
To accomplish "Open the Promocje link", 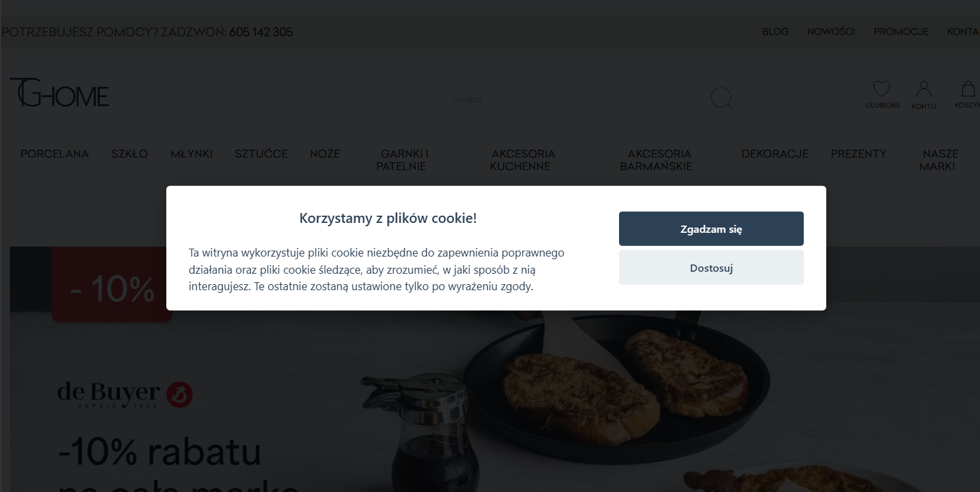I will [x=901, y=32].
